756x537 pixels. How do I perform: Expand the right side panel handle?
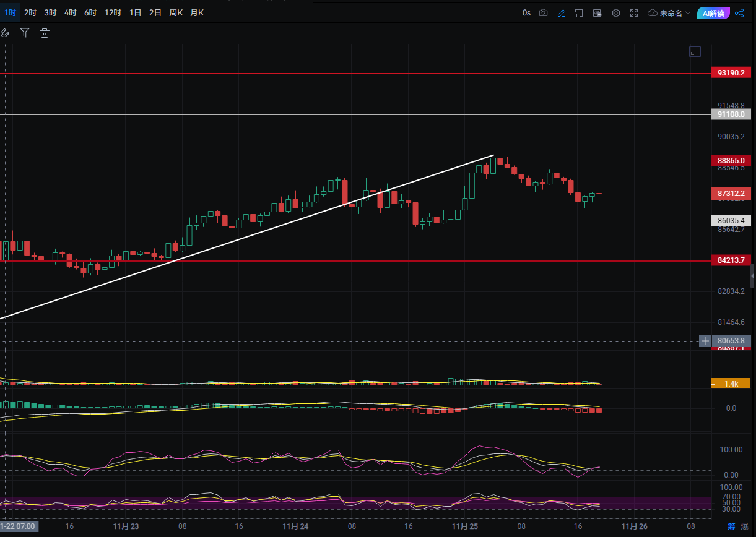coord(752,273)
